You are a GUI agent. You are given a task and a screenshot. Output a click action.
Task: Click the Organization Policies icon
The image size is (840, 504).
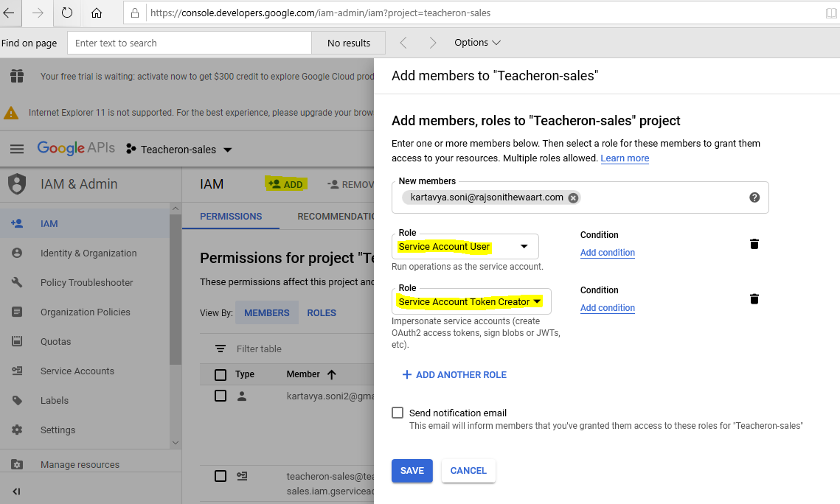pyautogui.click(x=17, y=312)
